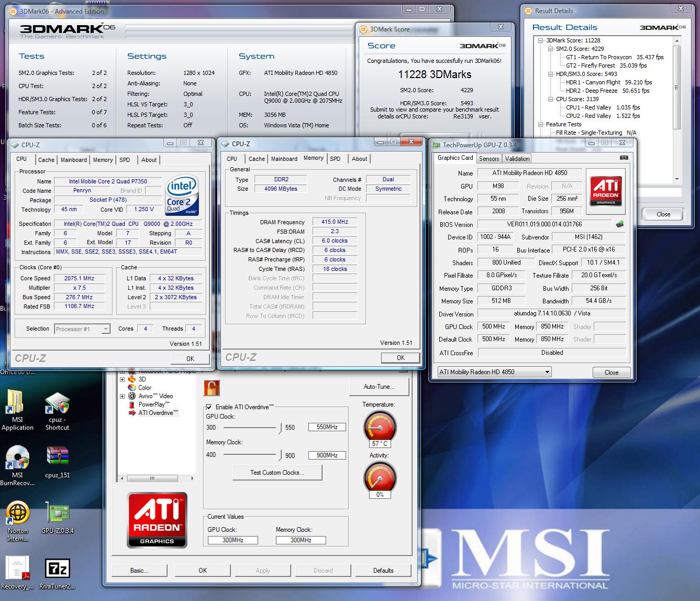Click the Defaults button in Catalyst Control Center
The height and width of the screenshot is (601, 700).
(x=383, y=571)
